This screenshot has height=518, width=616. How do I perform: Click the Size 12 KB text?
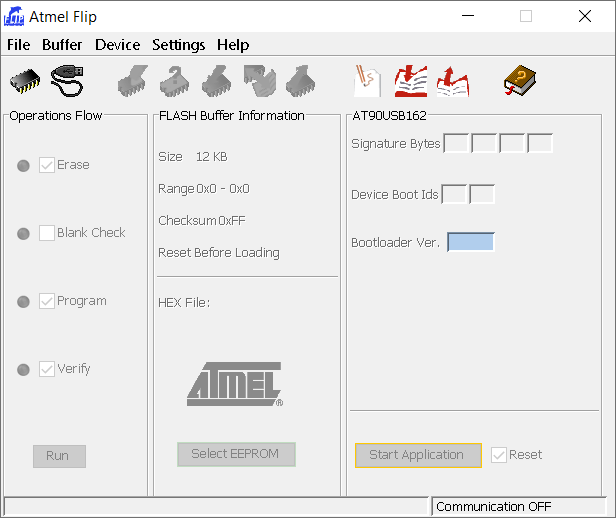pos(192,157)
